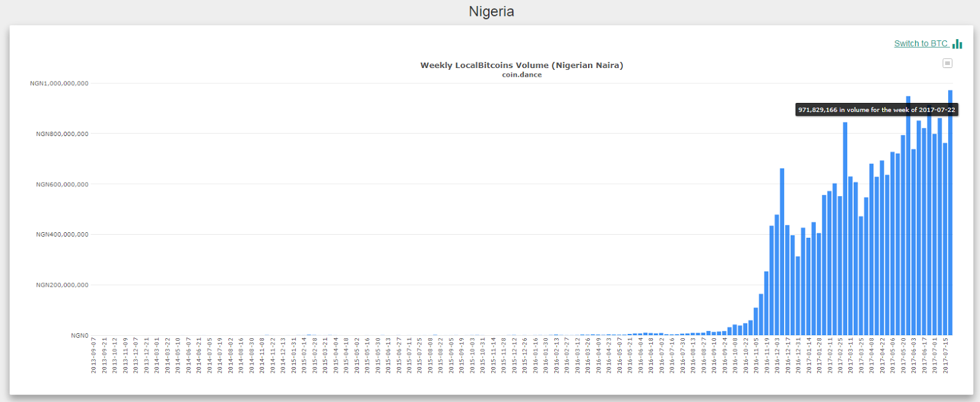This screenshot has width=980, height=402.
Task: Click the 2017-07-15 x-axis date label
Action: pyautogui.click(x=945, y=355)
